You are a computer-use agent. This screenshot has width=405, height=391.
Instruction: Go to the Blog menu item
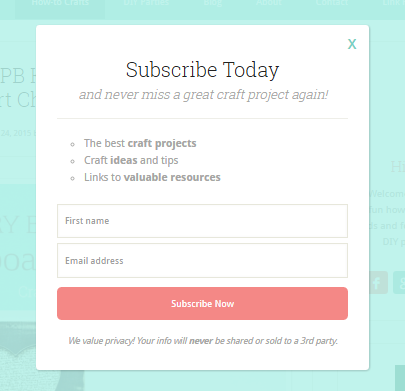(213, 3)
